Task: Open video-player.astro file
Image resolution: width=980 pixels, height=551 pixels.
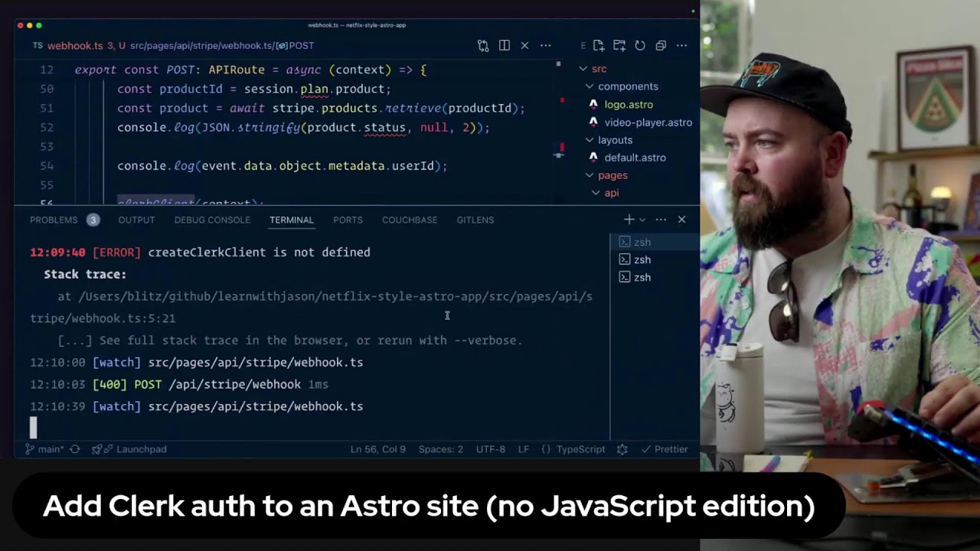Action: [x=648, y=122]
